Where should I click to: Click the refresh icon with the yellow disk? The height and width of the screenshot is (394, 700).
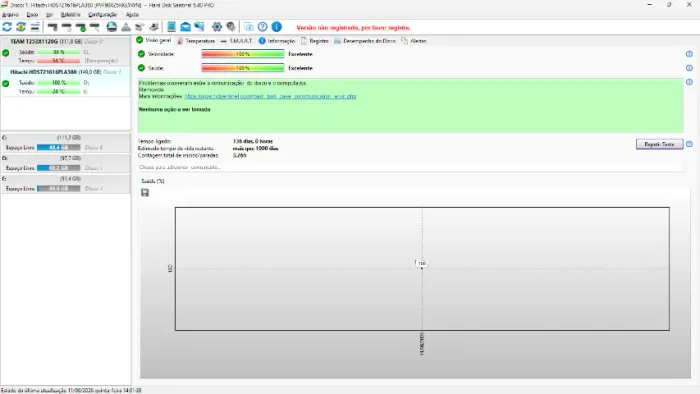(x=21, y=27)
